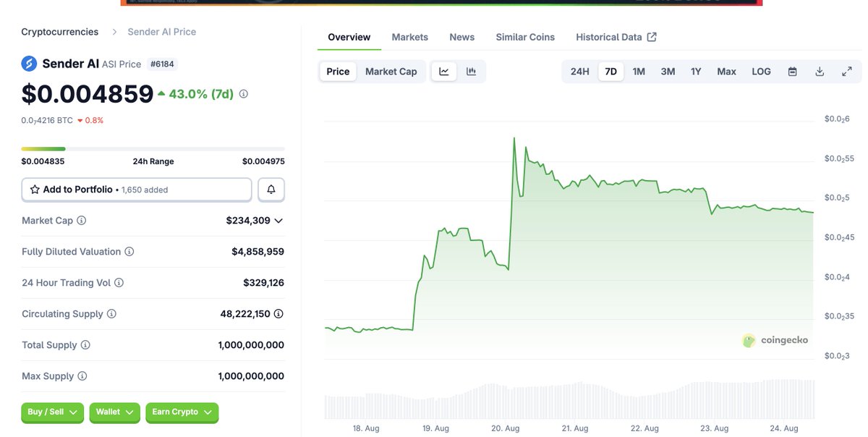This screenshot has height=437, width=868.
Task: Click the $0.004975 range high value
Action: [263, 161]
